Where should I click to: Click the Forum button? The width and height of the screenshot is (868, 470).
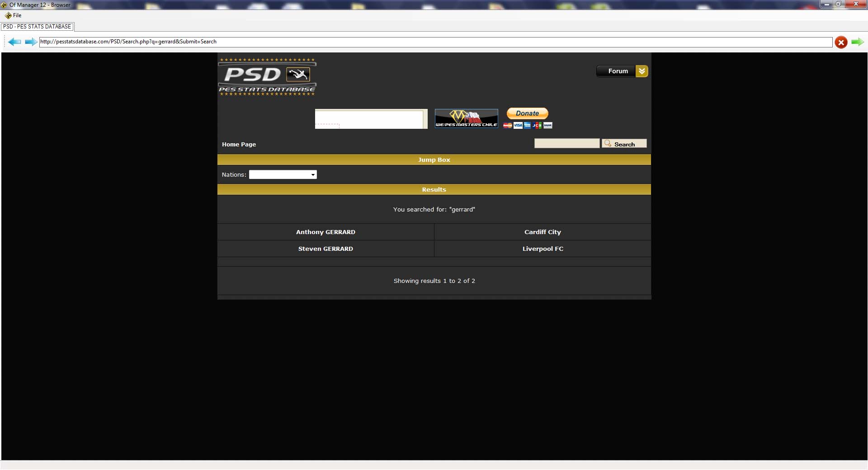pyautogui.click(x=617, y=71)
